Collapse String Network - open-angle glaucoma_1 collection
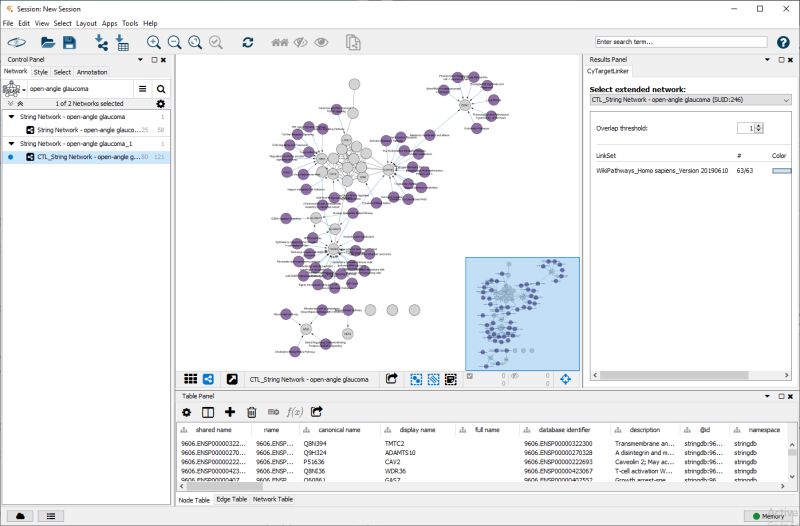 (x=11, y=144)
